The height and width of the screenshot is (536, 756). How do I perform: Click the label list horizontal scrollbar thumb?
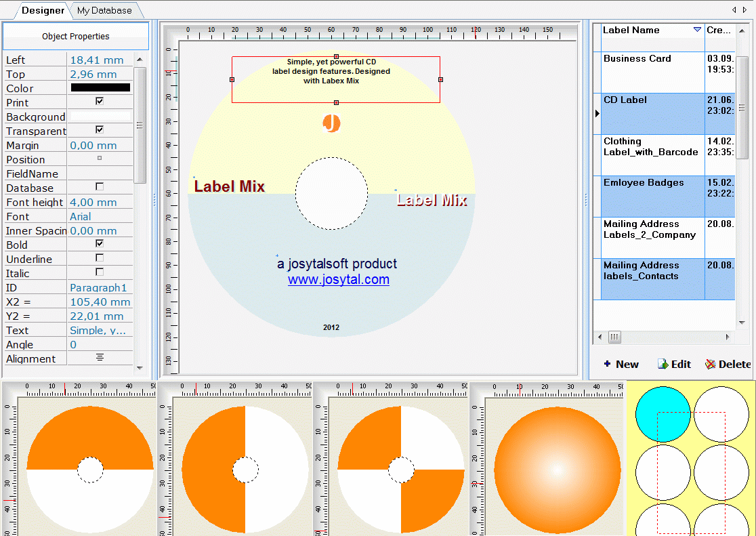click(x=614, y=337)
